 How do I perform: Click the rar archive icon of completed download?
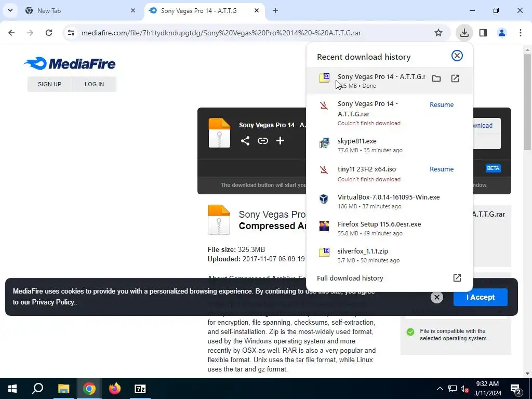[324, 78]
